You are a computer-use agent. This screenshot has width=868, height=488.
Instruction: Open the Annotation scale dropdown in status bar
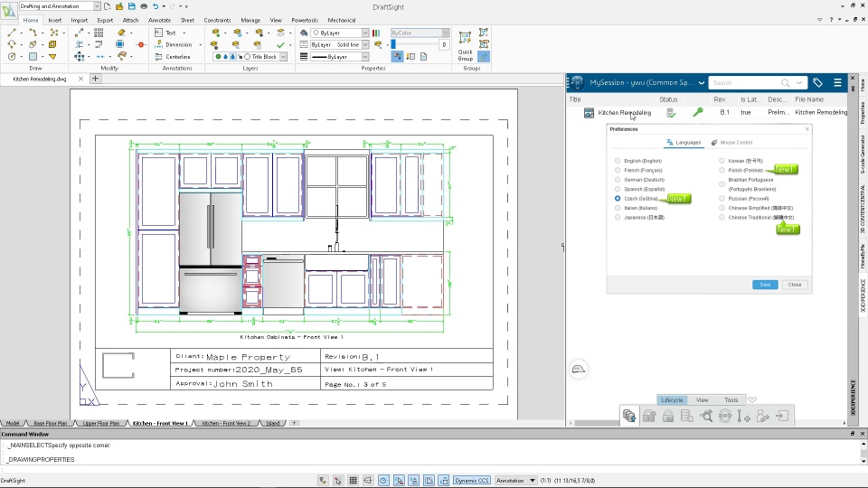(532, 481)
